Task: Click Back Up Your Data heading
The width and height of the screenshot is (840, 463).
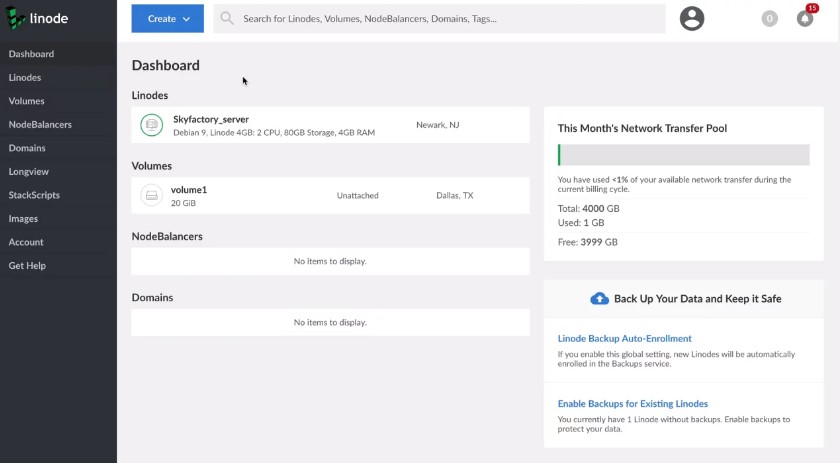Action: (698, 298)
